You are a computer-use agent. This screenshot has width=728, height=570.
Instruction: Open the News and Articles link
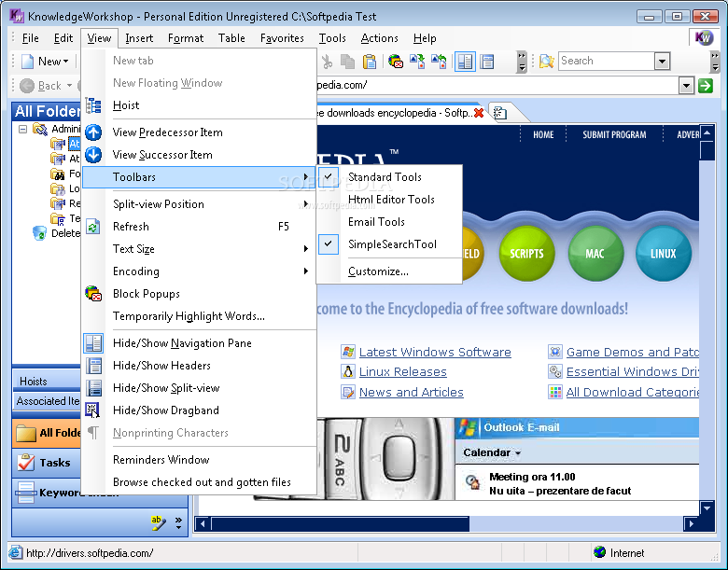pos(411,392)
